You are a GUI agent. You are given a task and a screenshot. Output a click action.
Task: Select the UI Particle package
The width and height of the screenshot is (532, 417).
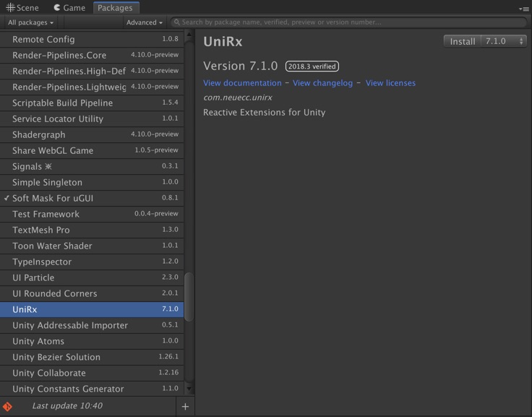[x=92, y=278]
